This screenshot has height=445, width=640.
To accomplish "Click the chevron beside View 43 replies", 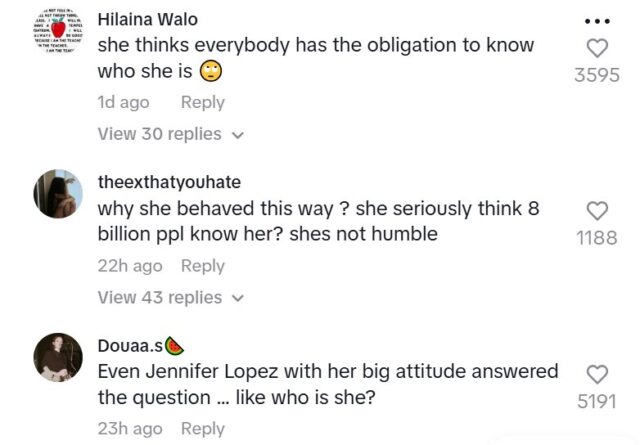I will click(237, 298).
